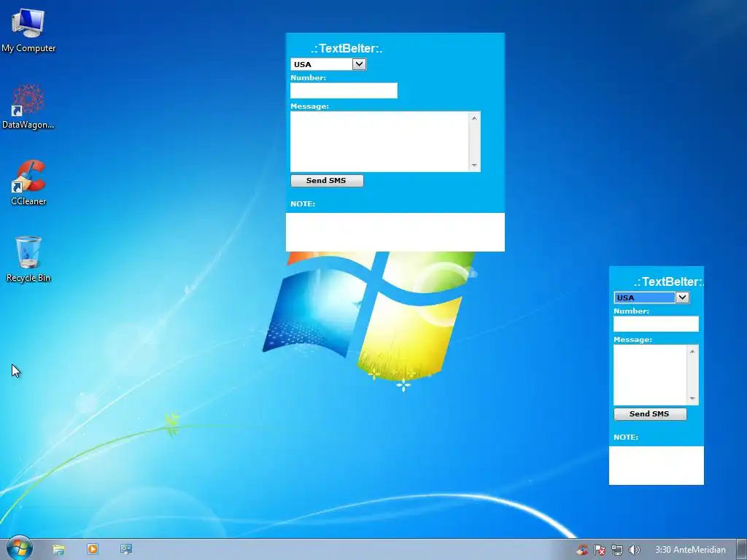Click the Show Desktop strip
747x560 pixels.
742,550
